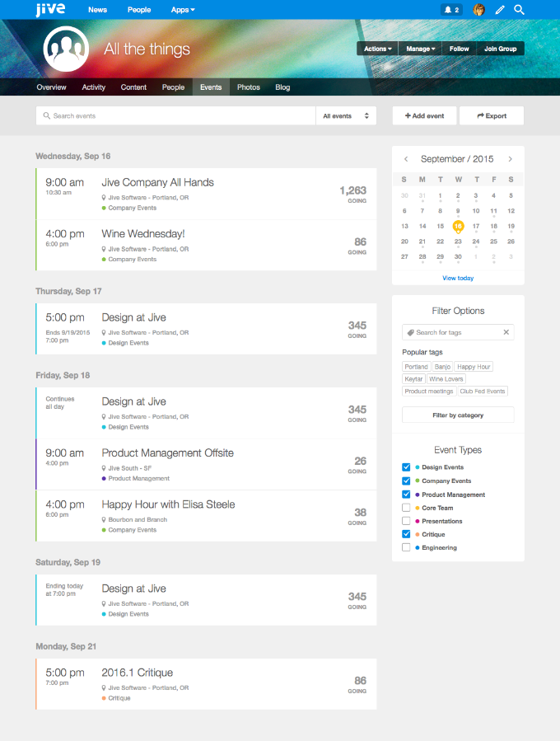Uncheck Company Events checkbox
560x741 pixels.
pyautogui.click(x=406, y=481)
